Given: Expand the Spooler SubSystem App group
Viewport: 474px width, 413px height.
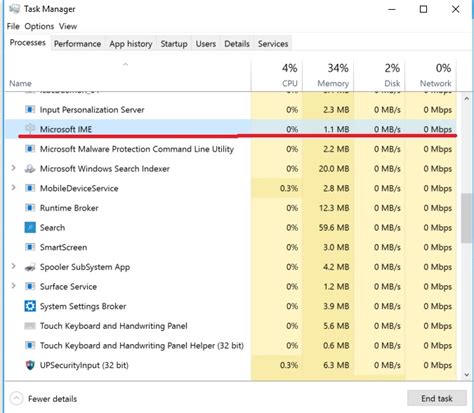Looking at the screenshot, I should pos(13,267).
